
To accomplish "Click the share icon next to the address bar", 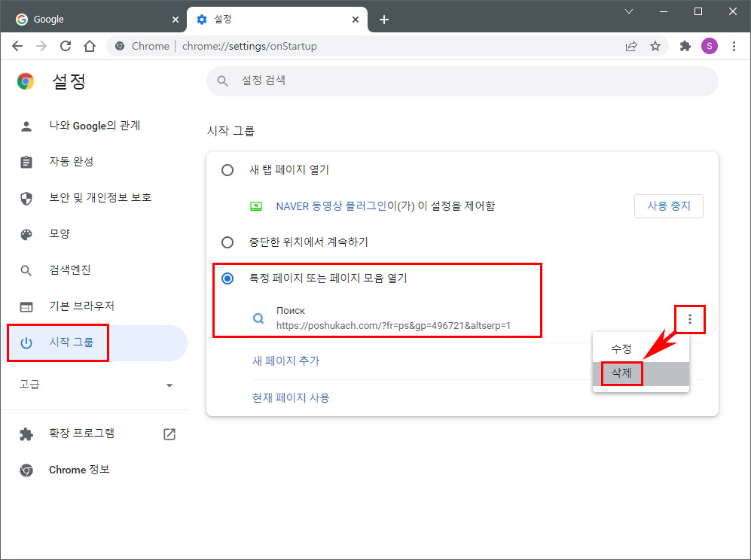I will point(631,46).
